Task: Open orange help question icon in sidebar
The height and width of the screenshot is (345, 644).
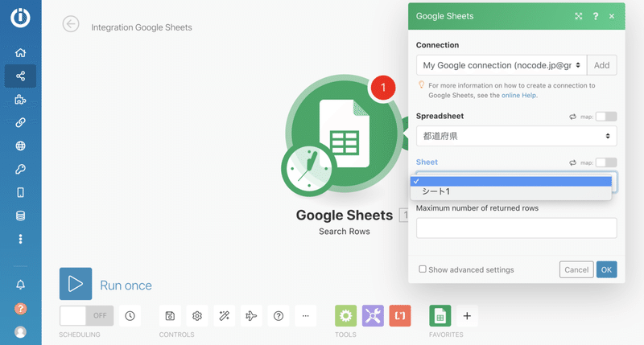Action: (x=20, y=309)
